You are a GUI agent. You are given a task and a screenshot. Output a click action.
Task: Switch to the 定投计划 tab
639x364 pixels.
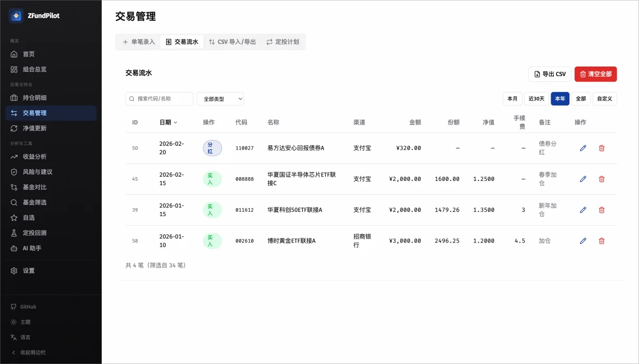coord(283,42)
